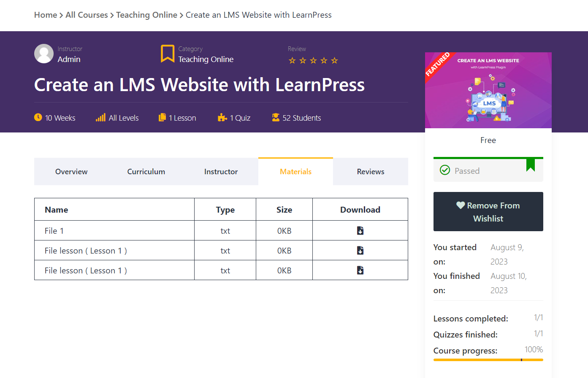Click the August 9, 2023 start date

(x=507, y=254)
